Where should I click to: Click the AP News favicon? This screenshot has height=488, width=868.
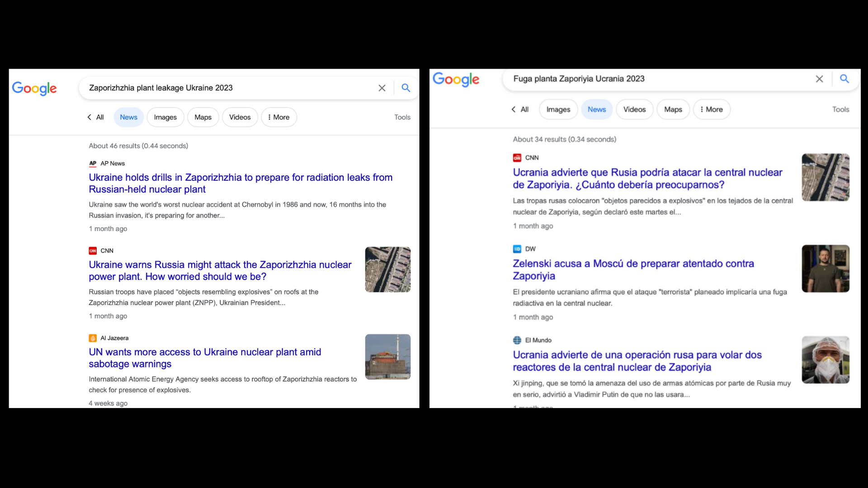tap(93, 164)
